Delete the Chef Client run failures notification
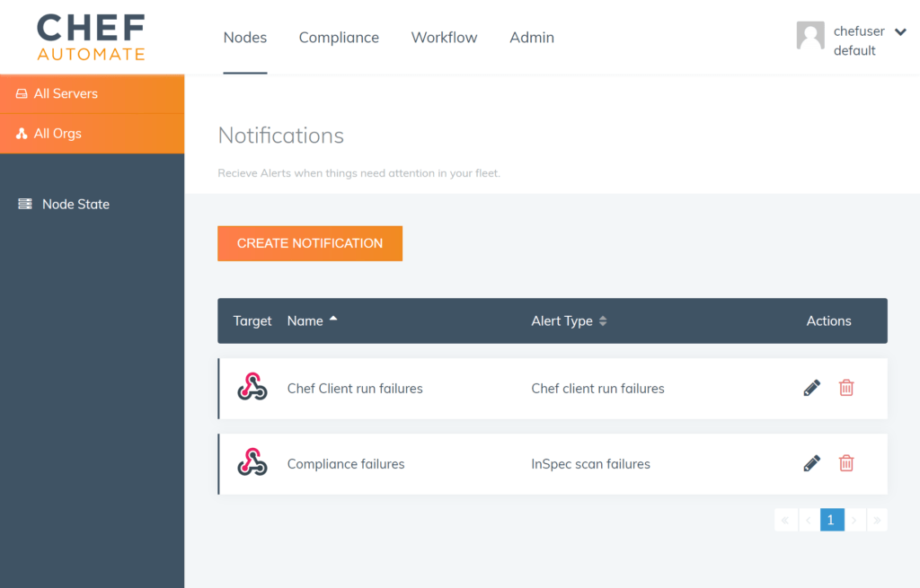 coord(845,387)
